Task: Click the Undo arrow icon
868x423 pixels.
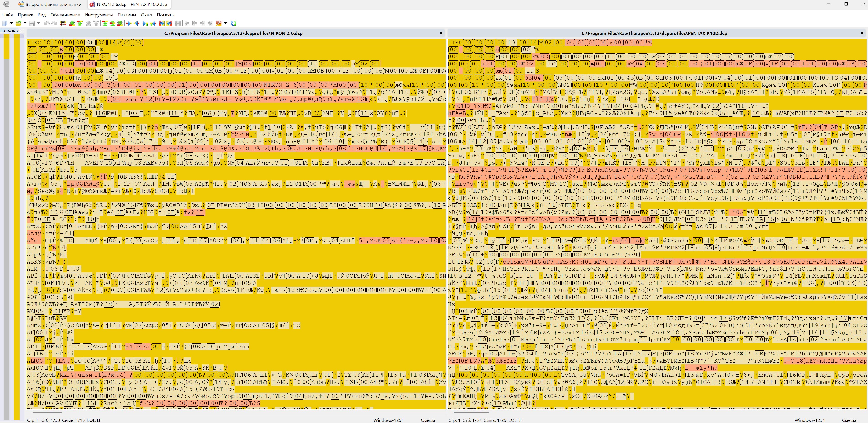Action: click(x=47, y=23)
